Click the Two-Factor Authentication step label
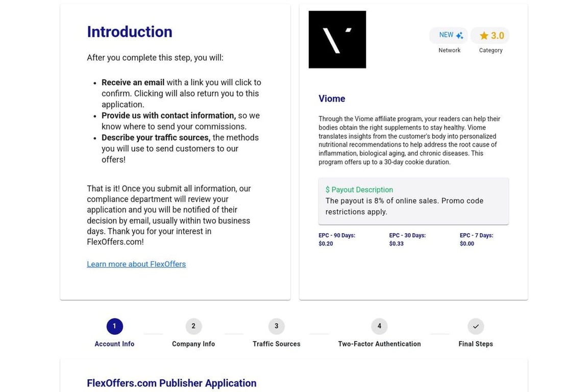This screenshot has height=392, width=588. click(379, 344)
